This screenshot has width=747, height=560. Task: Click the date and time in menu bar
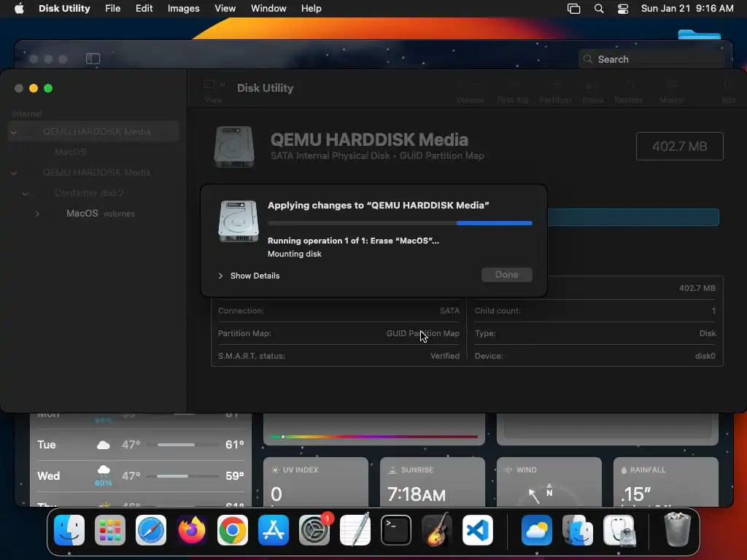coord(687,9)
